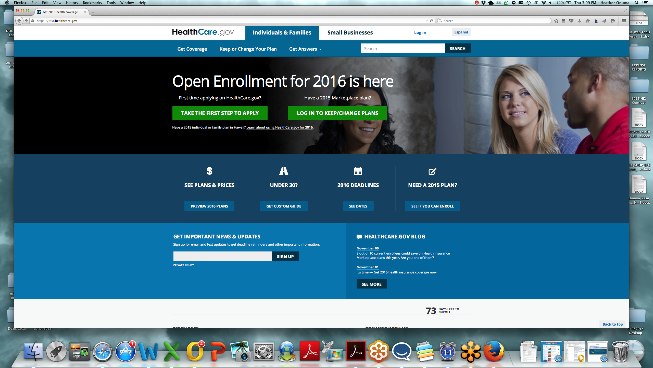Viewport: 653px width, 368px height.
Task: Open the clock icon in the Dock
Action: pos(448,351)
